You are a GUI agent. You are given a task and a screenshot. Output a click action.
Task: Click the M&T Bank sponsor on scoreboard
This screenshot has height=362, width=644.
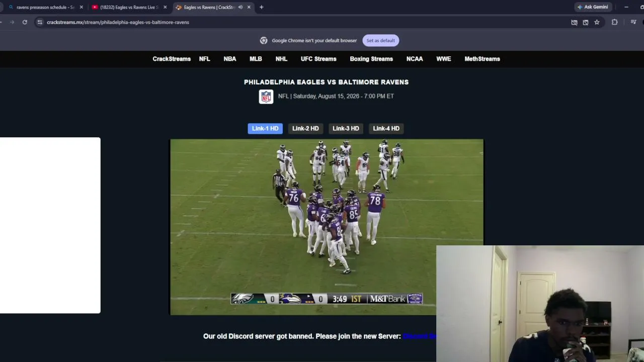click(x=387, y=299)
